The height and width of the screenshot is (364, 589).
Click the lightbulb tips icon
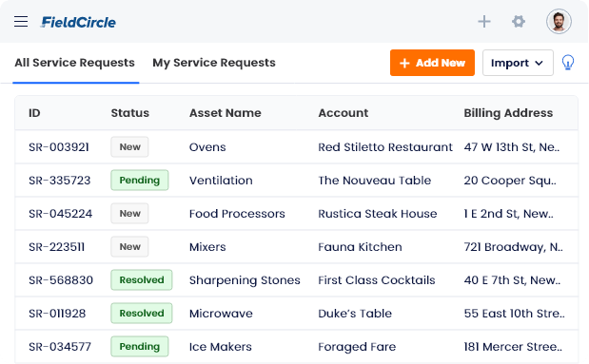pyautogui.click(x=567, y=63)
